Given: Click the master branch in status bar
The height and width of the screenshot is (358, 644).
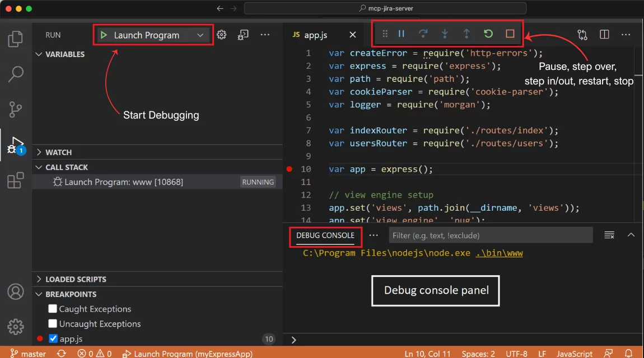Looking at the screenshot, I should (x=29, y=354).
